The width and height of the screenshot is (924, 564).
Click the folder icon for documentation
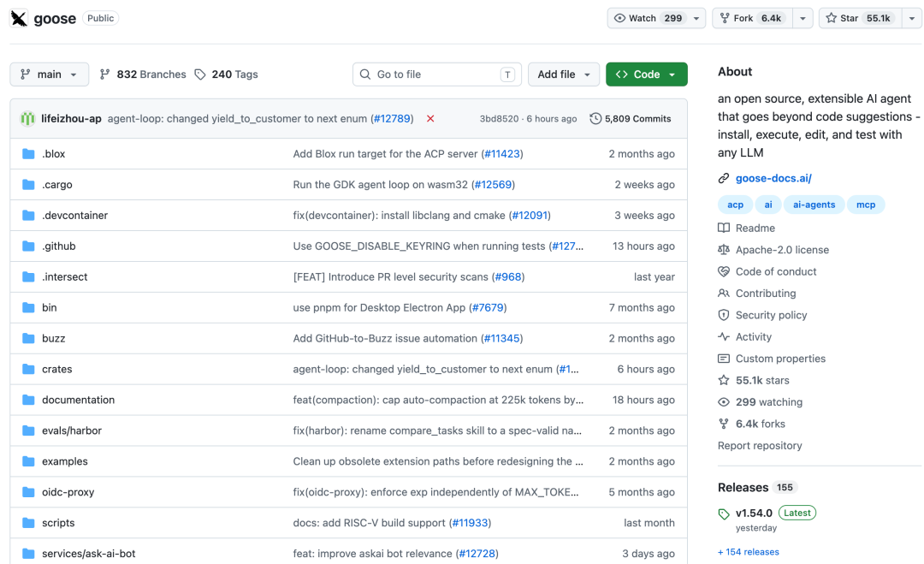[x=28, y=400]
